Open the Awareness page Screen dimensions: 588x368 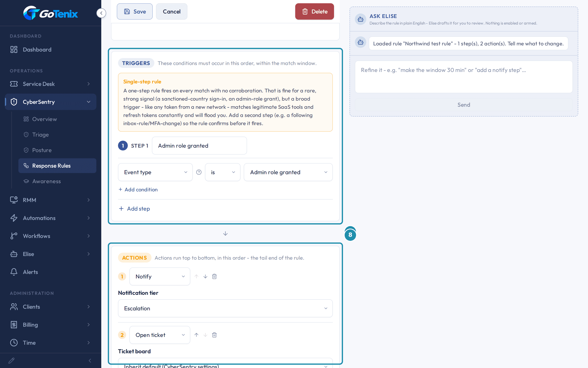click(57, 181)
